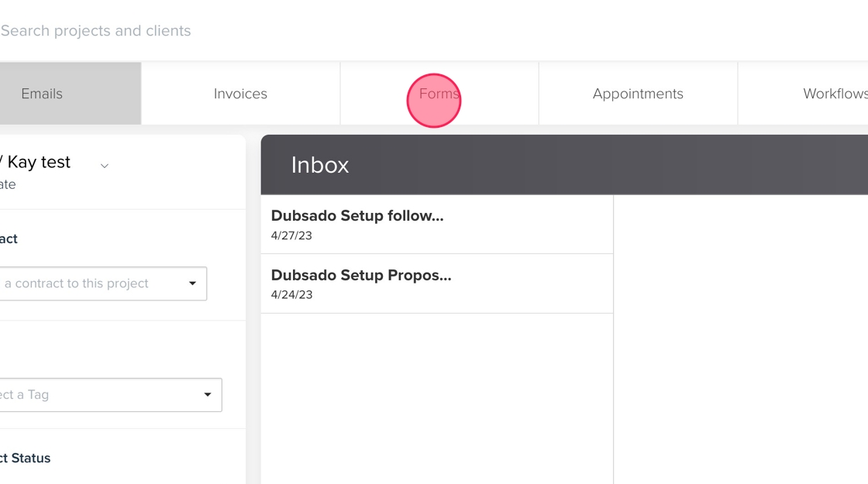The width and height of the screenshot is (868, 484).
Task: Select the Appointments tab
Action: click(638, 94)
